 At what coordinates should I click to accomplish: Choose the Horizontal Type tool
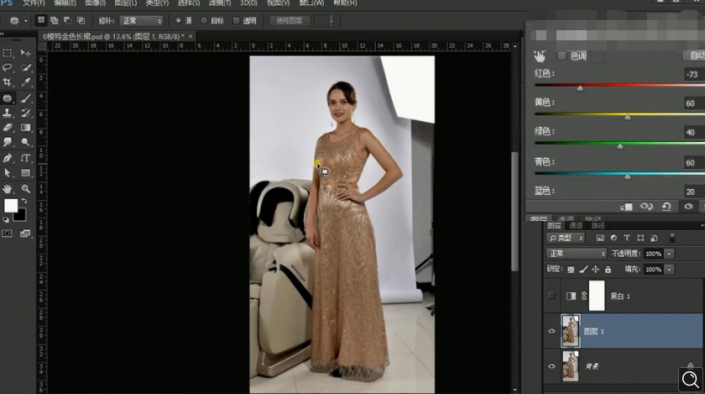point(26,158)
